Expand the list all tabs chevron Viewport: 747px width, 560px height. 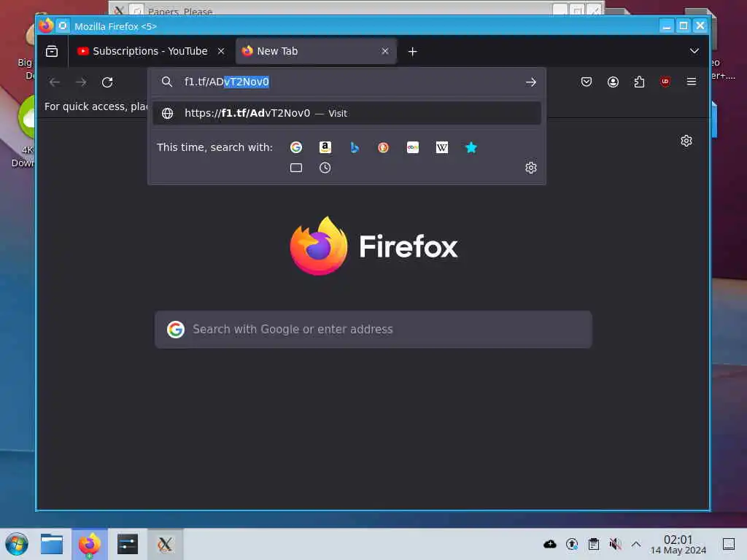click(694, 51)
